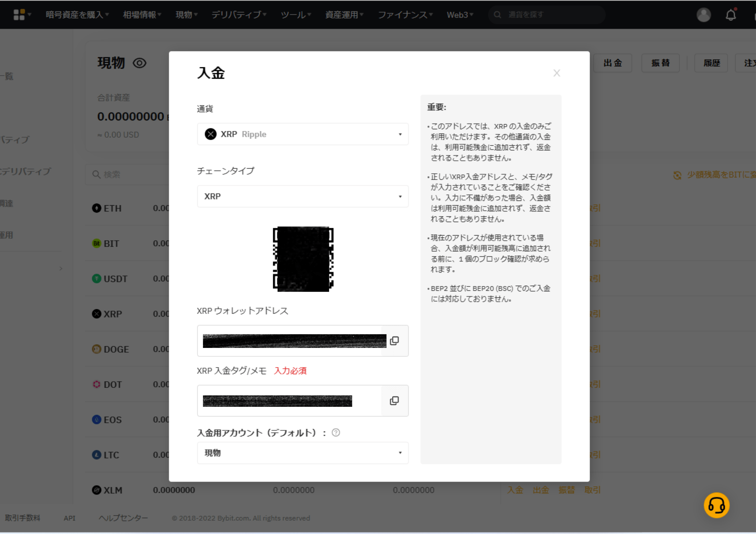Click the search magnifier in top bar
This screenshot has width=756, height=534.
[497, 14]
